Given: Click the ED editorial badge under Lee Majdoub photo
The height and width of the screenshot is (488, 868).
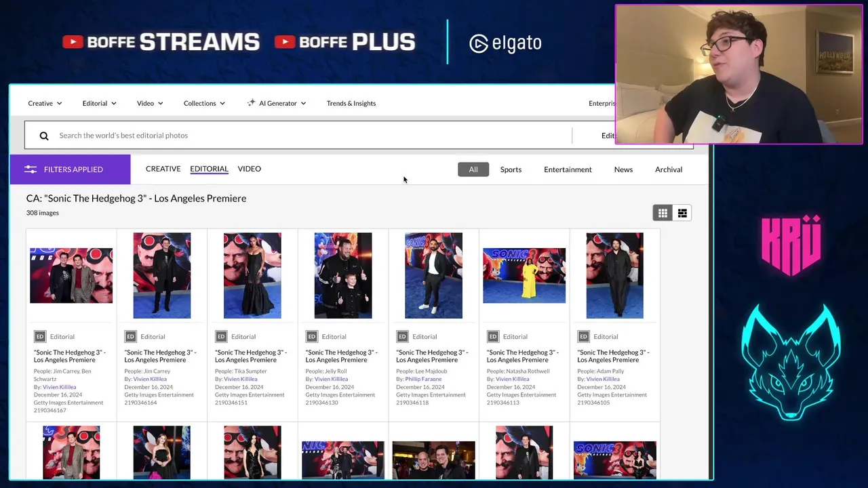Looking at the screenshot, I should pyautogui.click(x=402, y=336).
